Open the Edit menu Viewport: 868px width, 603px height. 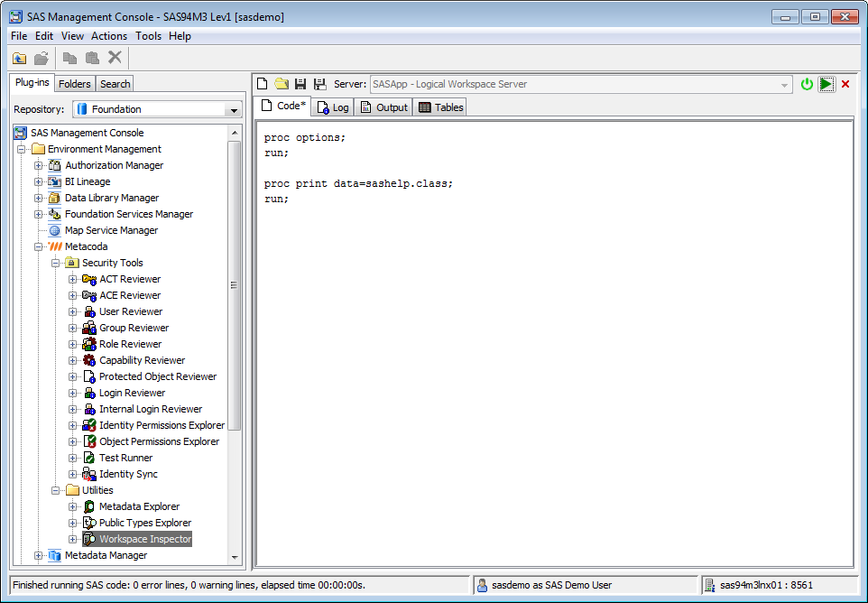pos(43,36)
